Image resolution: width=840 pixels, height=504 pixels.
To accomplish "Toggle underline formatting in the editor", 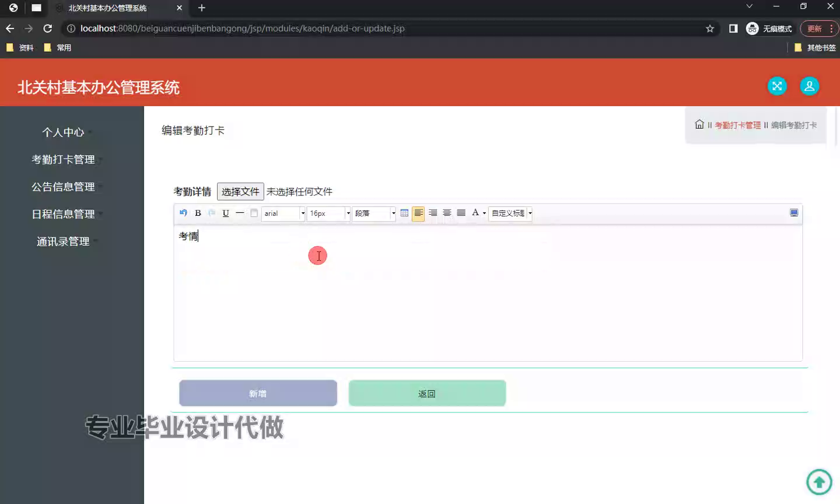I will click(226, 213).
